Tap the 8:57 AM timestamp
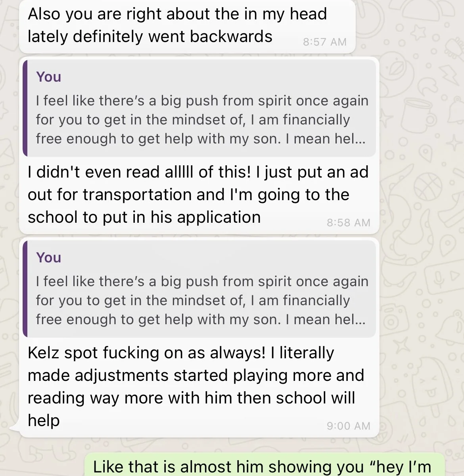 pos(324,42)
